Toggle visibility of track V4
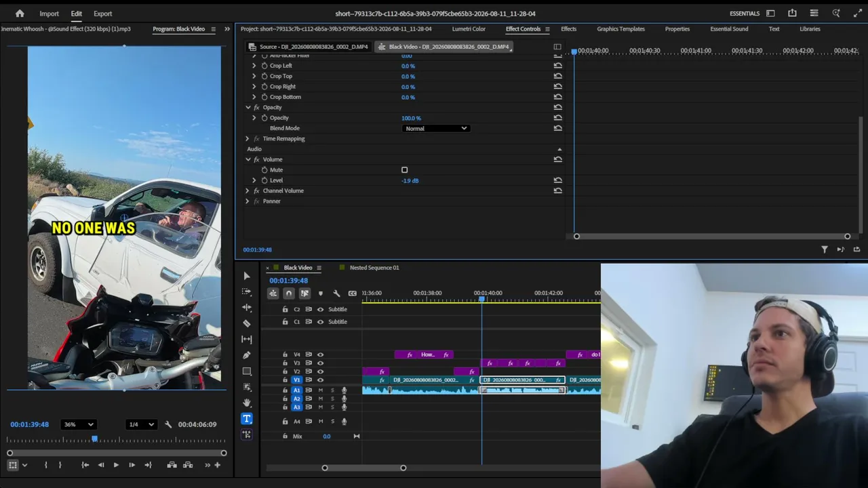Image resolution: width=868 pixels, height=488 pixels. point(320,354)
